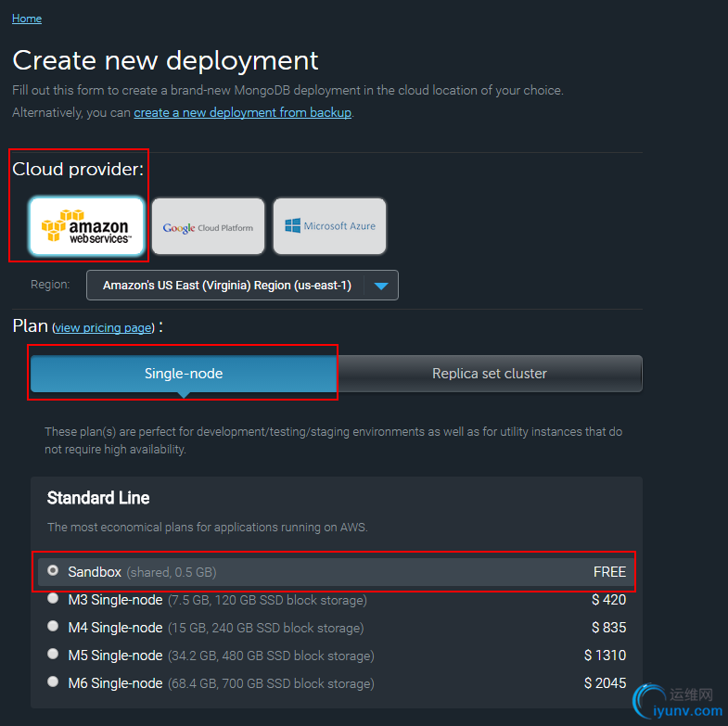Pick Microsoft Azure as cloud provider
The height and width of the screenshot is (726, 728).
329,226
